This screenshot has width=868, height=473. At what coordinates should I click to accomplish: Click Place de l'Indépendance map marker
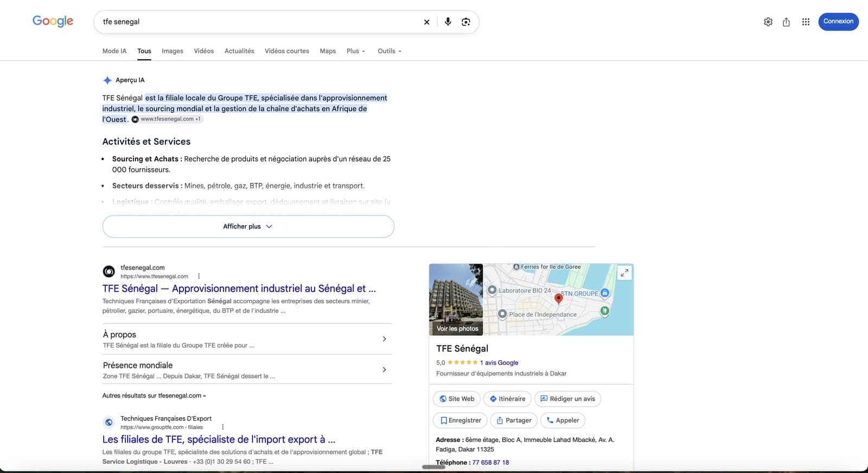pyautogui.click(x=502, y=314)
